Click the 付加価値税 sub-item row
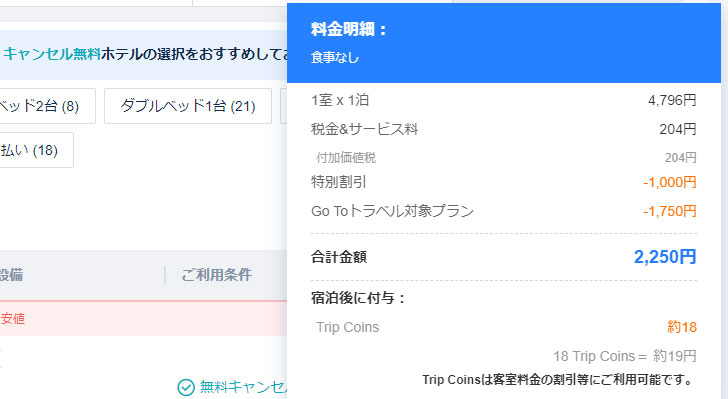728x399 pixels. click(x=506, y=158)
